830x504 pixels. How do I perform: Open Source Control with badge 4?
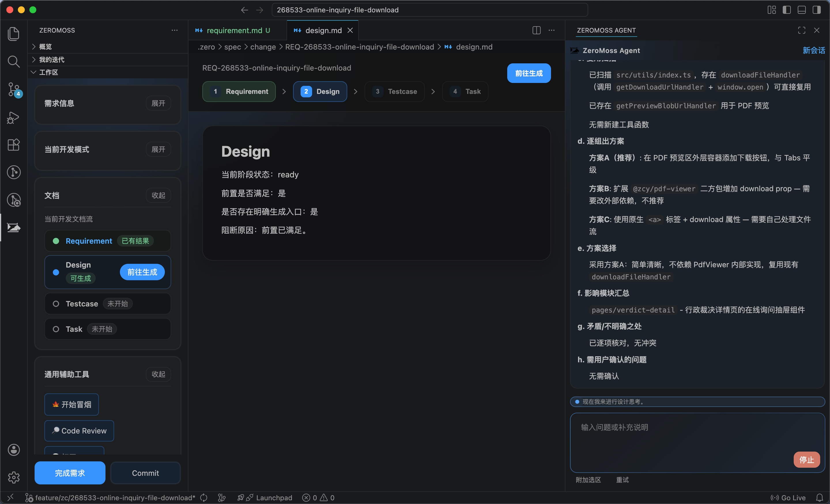click(14, 90)
